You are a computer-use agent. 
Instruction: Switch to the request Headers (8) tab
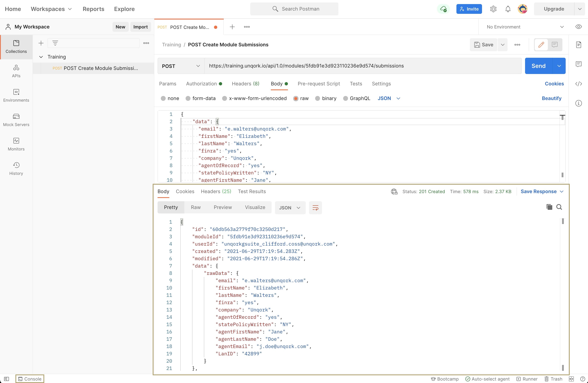(245, 84)
